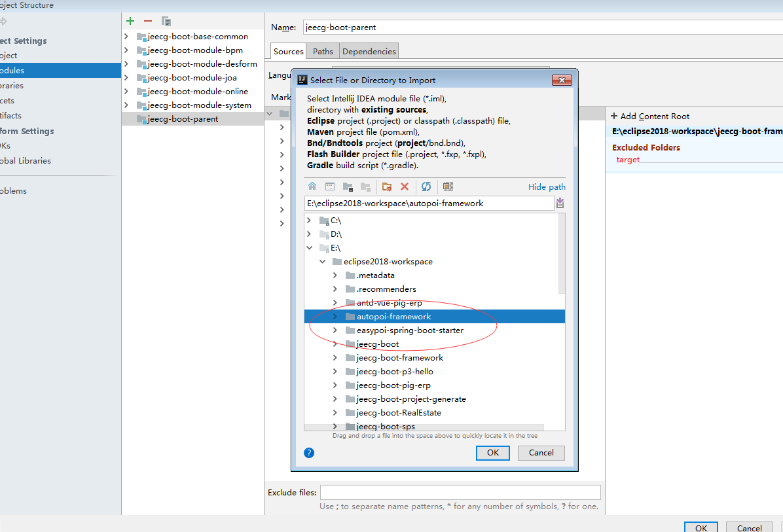
Task: Switch to the Paths tab
Action: pyautogui.click(x=323, y=52)
